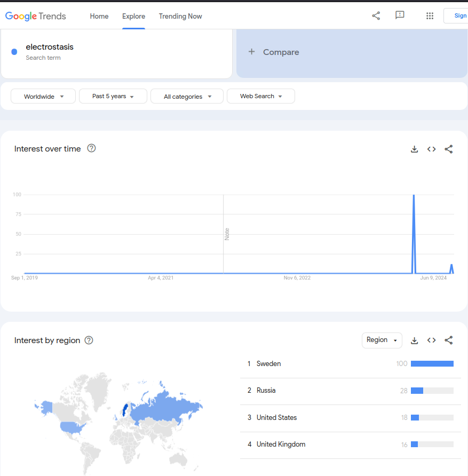Viewport: 468px width, 476px height.
Task: Click Sweden's interest bar
Action: 432,364
